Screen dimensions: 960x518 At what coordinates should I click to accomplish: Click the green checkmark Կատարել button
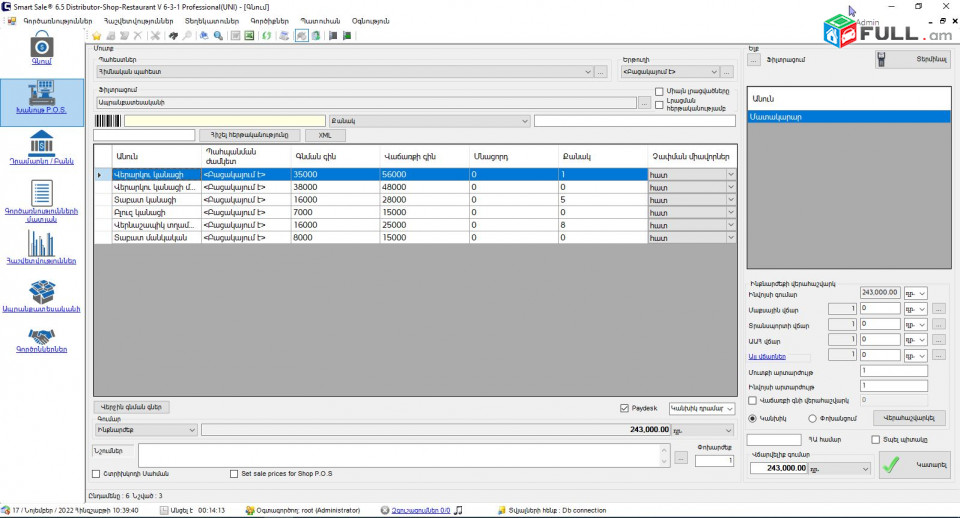914,465
